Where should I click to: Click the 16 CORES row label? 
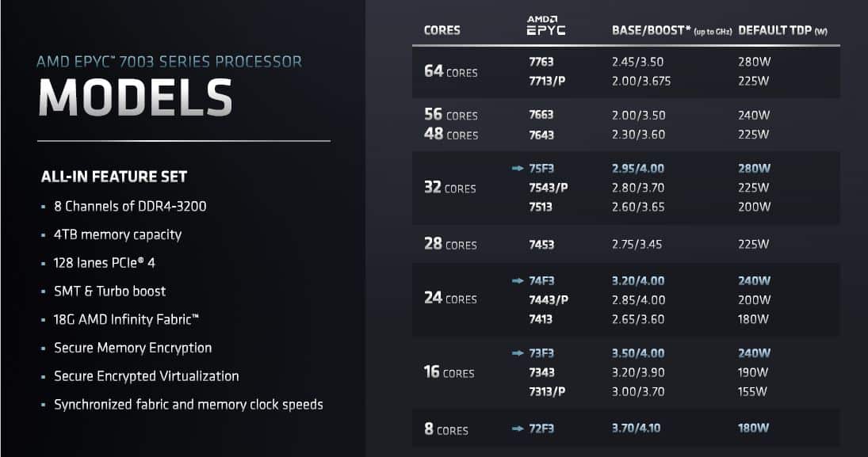coord(449,371)
